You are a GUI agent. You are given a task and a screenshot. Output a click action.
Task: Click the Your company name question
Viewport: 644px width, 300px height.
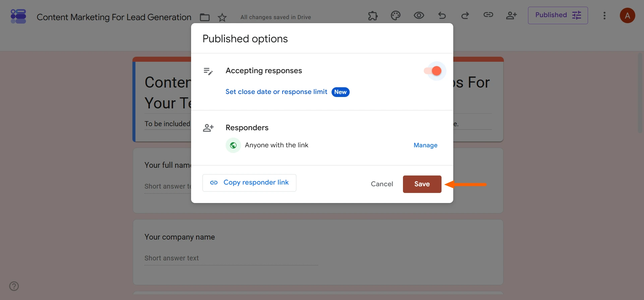pyautogui.click(x=180, y=237)
